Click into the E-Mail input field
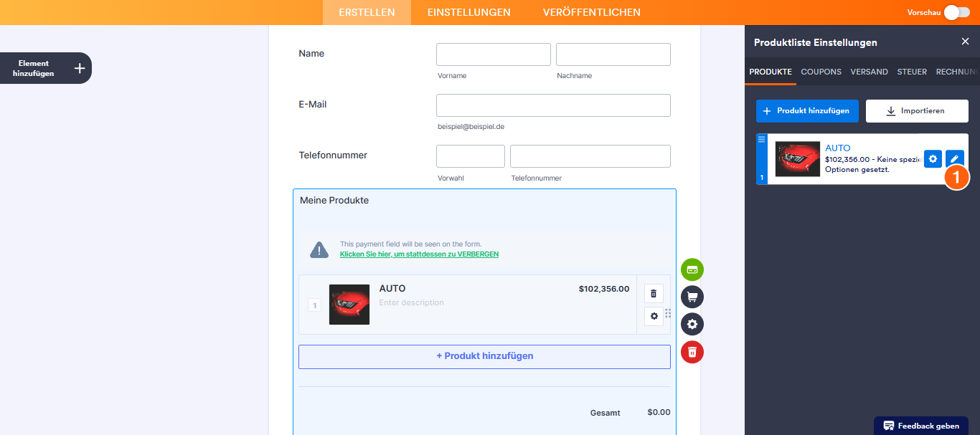The height and width of the screenshot is (435, 980). pos(553,105)
